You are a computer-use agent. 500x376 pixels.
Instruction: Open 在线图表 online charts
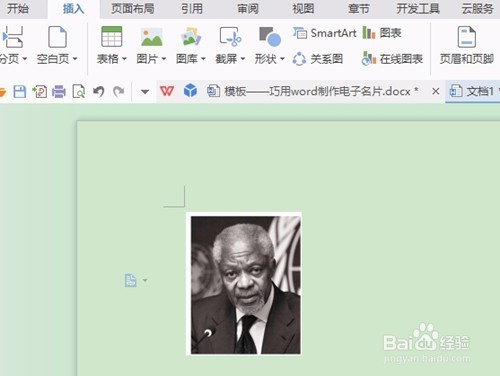(x=392, y=59)
